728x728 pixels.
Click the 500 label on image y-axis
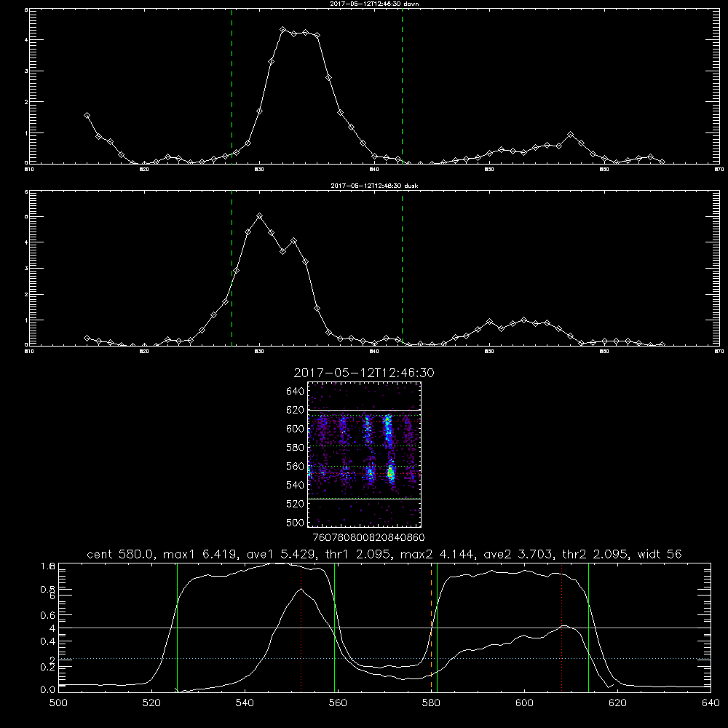pos(295,522)
